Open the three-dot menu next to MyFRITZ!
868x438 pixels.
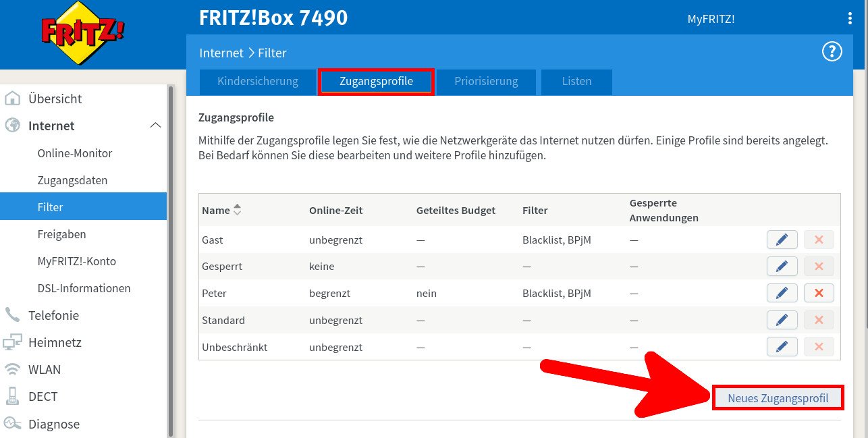850,18
